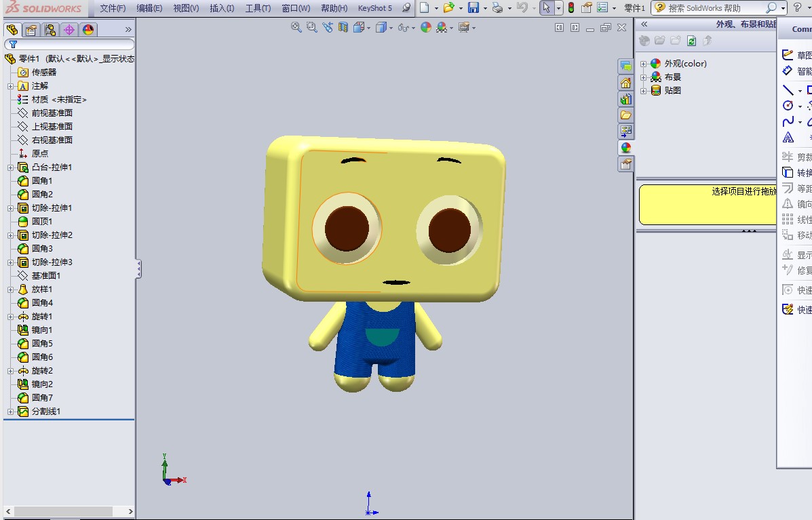Select 材质 <未指定> material item
Viewport: 812px width, 520px height.
click(59, 100)
